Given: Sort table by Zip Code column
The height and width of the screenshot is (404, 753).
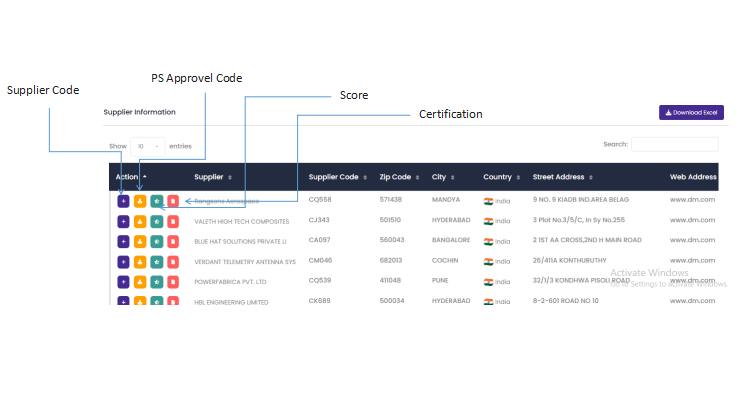Looking at the screenshot, I should [x=399, y=177].
